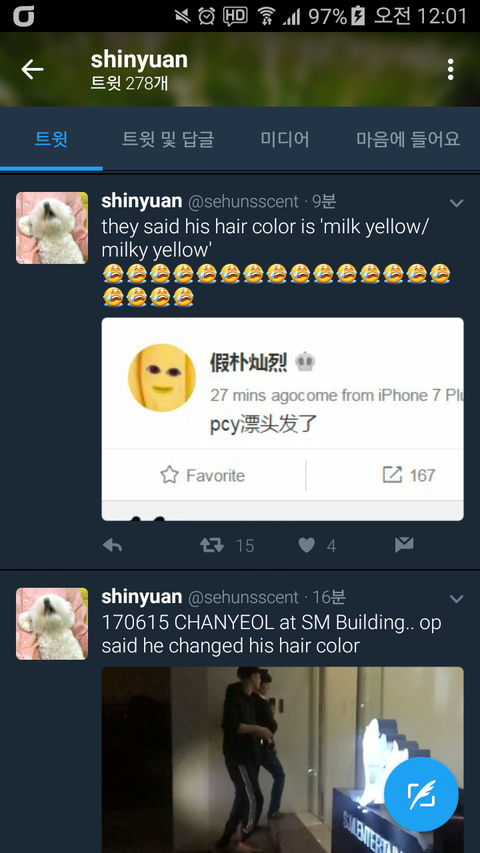This screenshot has width=480, height=853.
Task: Like the milk yellow tweet
Action: coord(307,545)
